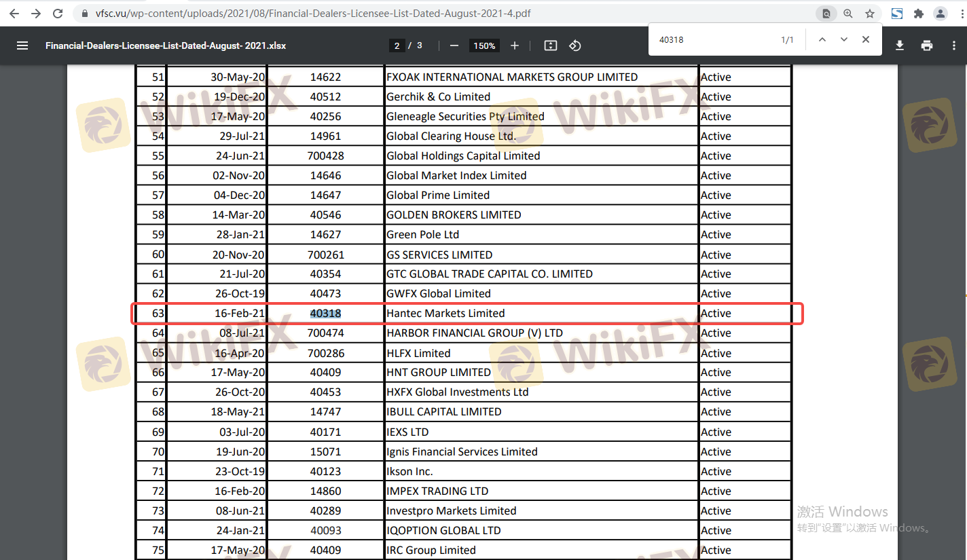The height and width of the screenshot is (560, 967).
Task: Open the PDF sidebar hamburger menu
Action: coord(22,45)
